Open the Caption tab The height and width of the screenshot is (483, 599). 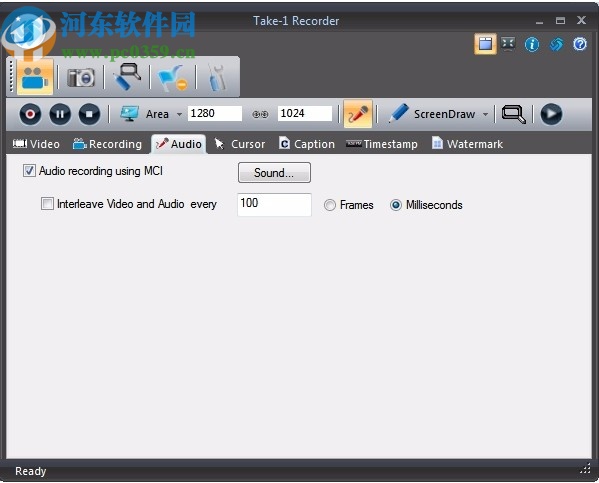point(306,144)
